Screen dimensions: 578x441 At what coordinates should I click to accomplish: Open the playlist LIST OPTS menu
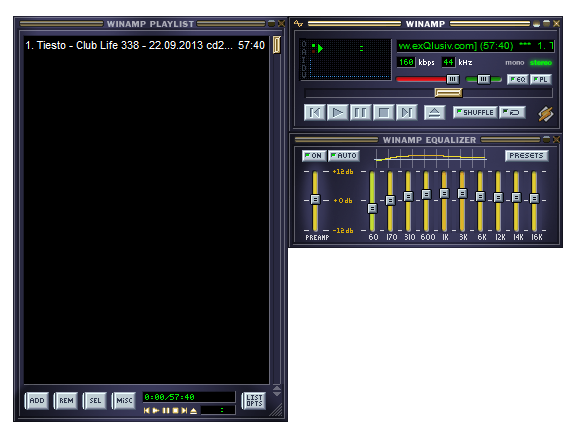(x=254, y=400)
